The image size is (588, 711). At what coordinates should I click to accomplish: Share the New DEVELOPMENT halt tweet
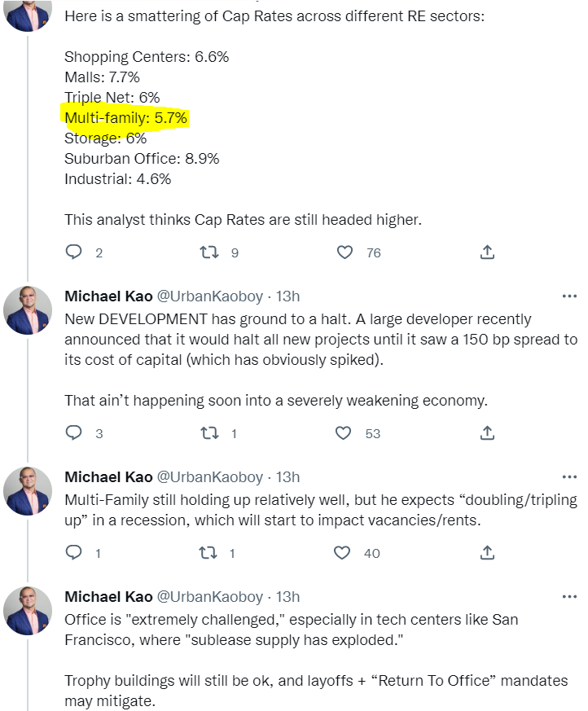(x=487, y=433)
